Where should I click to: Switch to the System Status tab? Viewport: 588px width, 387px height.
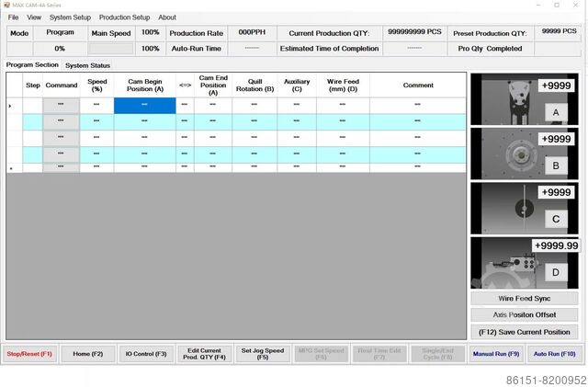pyautogui.click(x=87, y=66)
